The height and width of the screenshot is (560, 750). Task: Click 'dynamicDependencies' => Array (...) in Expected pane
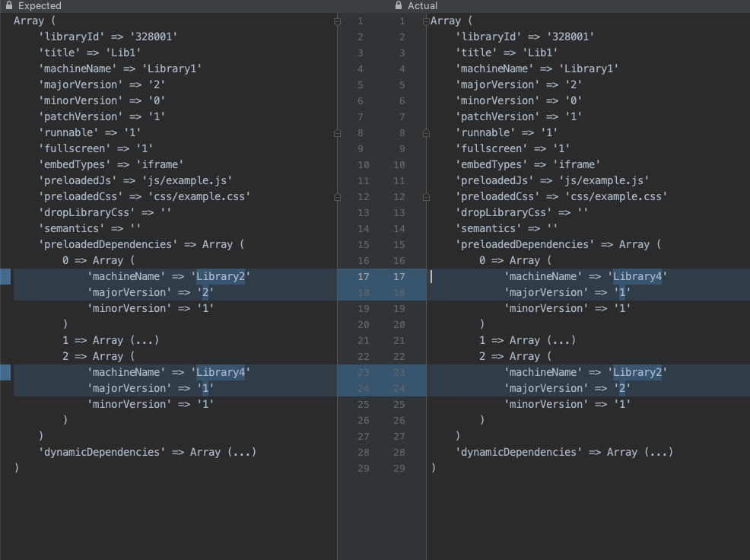pyautogui.click(x=148, y=452)
